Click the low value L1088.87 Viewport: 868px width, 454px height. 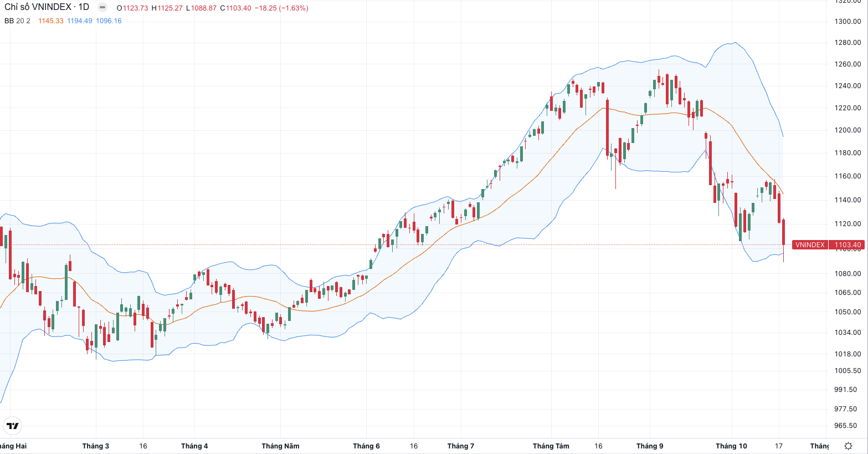pyautogui.click(x=201, y=8)
